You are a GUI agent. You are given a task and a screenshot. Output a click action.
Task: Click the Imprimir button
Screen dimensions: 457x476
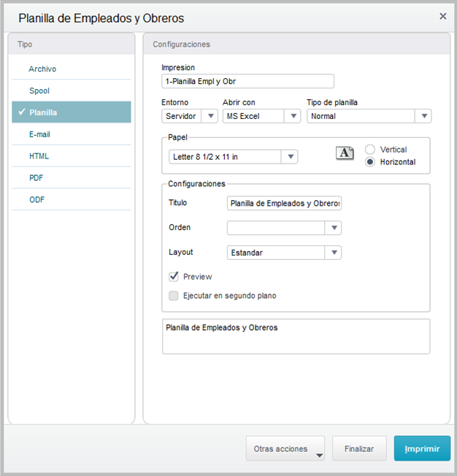point(422,449)
